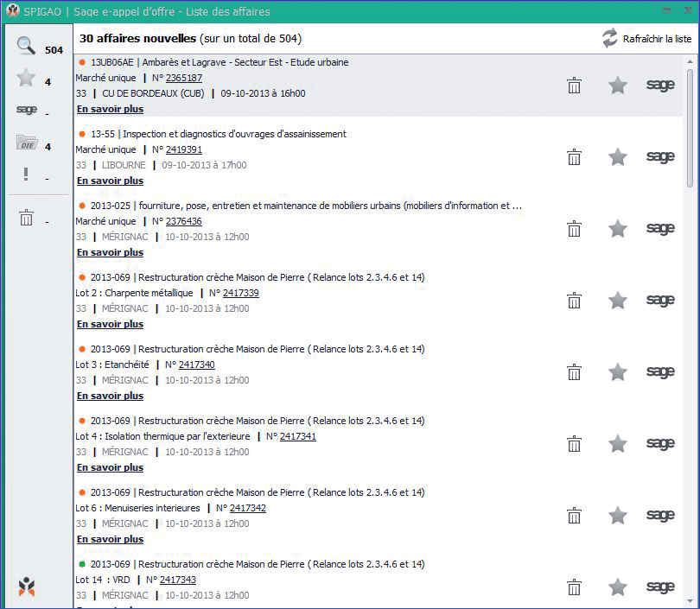
Task: Show favorites with the sidebar star icon
Action: pyautogui.click(x=26, y=78)
